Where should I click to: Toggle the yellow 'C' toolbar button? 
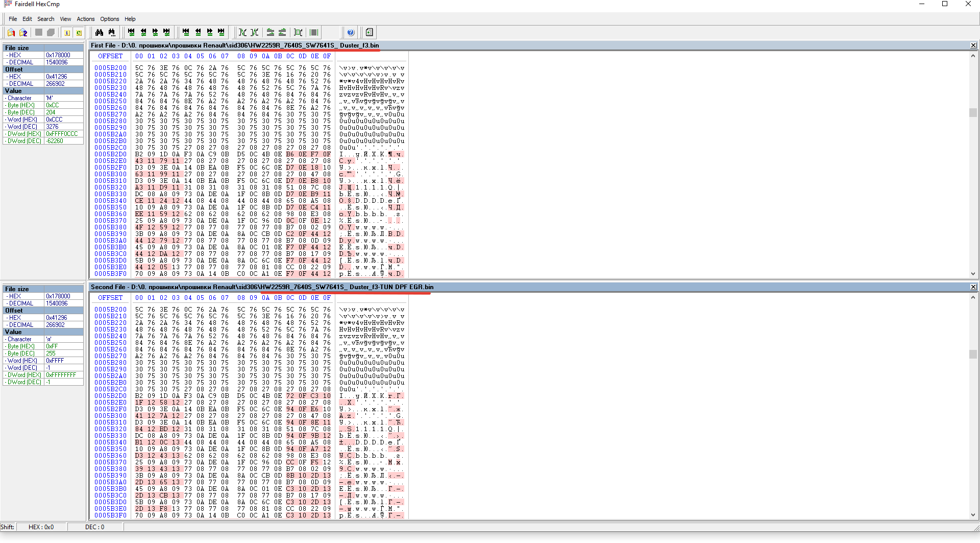(x=79, y=33)
